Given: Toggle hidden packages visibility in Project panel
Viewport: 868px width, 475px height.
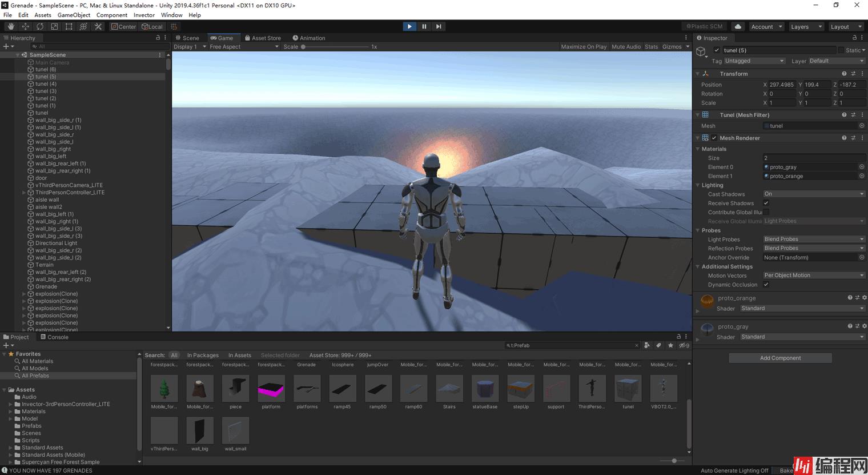Looking at the screenshot, I should pyautogui.click(x=684, y=345).
